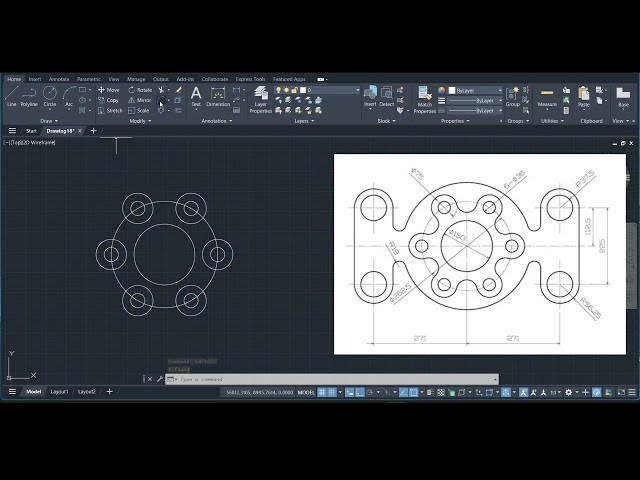640x480 pixels.
Task: Open the Parametric ribbon tab
Action: click(89, 79)
